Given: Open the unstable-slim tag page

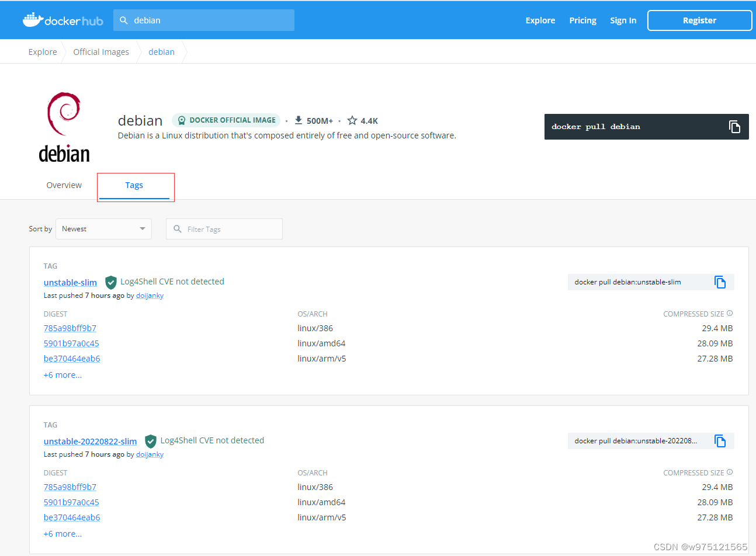Looking at the screenshot, I should tap(70, 282).
